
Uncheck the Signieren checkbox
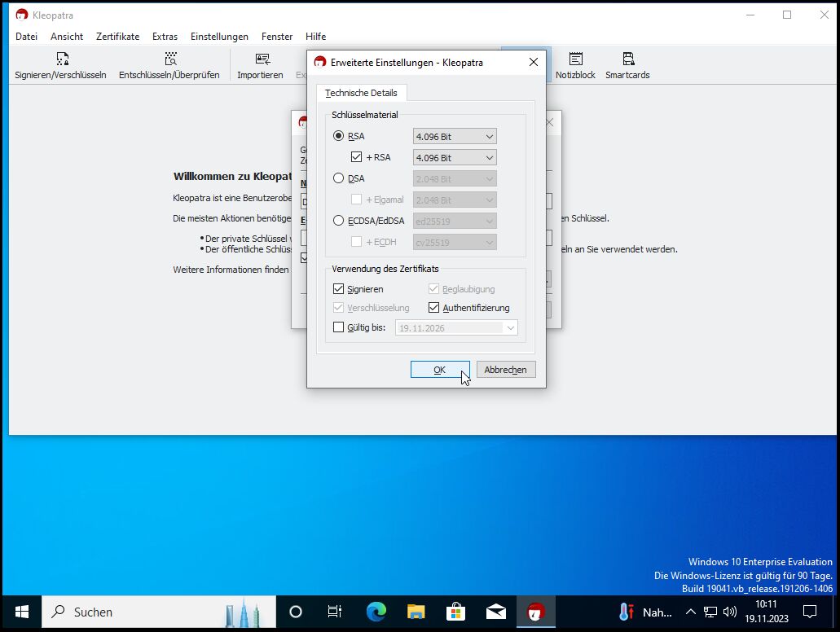point(339,289)
